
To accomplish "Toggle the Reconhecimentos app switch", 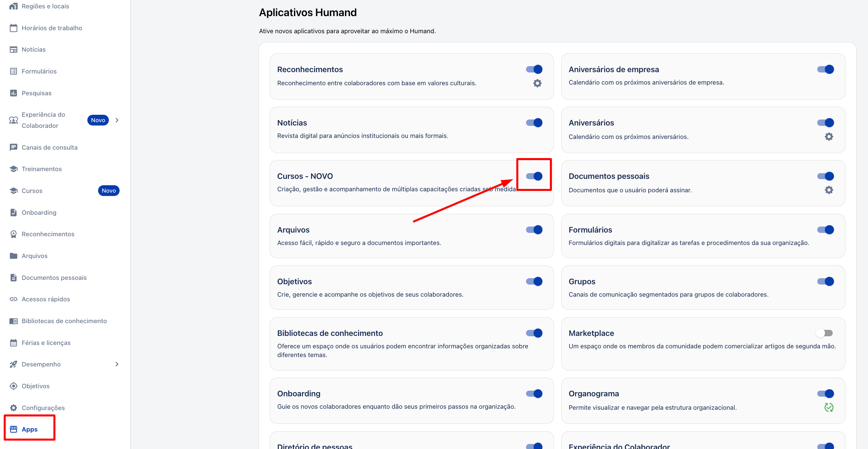I will (534, 69).
